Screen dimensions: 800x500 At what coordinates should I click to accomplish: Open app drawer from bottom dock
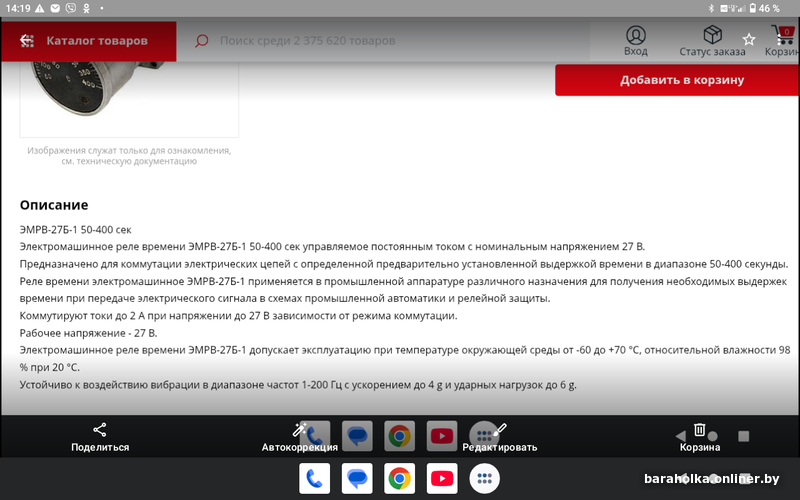[x=484, y=479]
